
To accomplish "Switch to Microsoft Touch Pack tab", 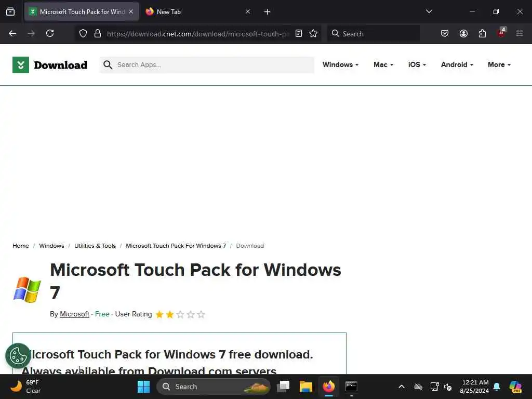I will tap(82, 12).
